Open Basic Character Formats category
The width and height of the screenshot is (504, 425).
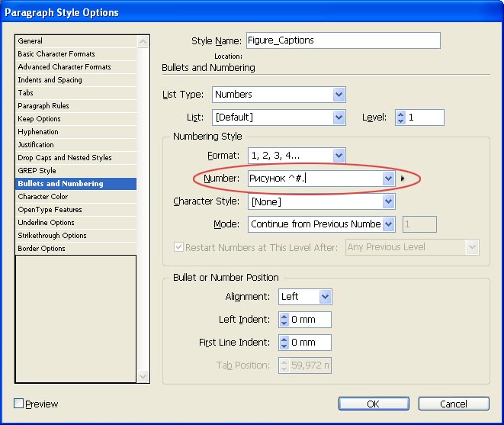(75, 54)
